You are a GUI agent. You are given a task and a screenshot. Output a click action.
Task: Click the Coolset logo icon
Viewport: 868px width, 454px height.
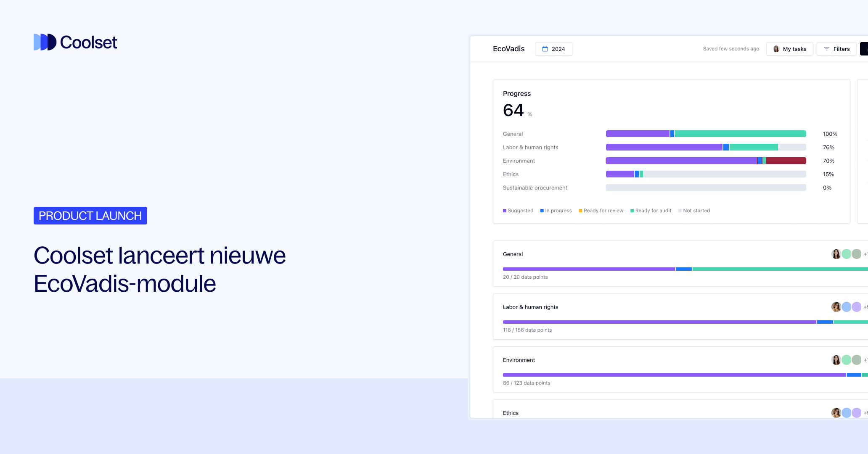pyautogui.click(x=45, y=42)
